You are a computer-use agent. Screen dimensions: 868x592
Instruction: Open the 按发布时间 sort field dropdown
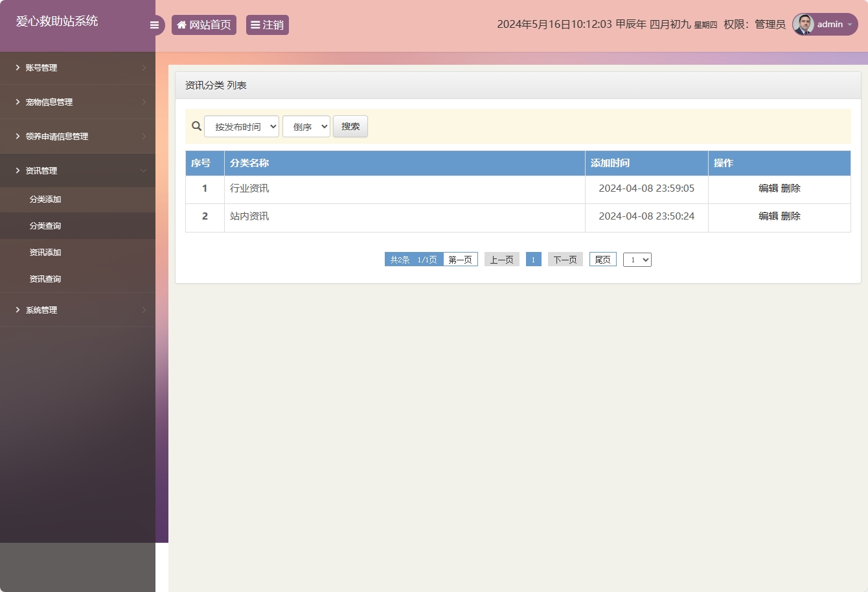pyautogui.click(x=242, y=126)
